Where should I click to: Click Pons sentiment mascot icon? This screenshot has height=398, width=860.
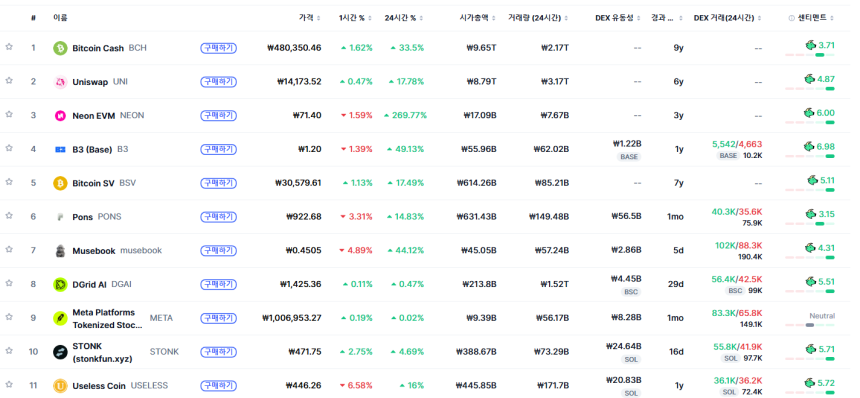click(x=811, y=214)
